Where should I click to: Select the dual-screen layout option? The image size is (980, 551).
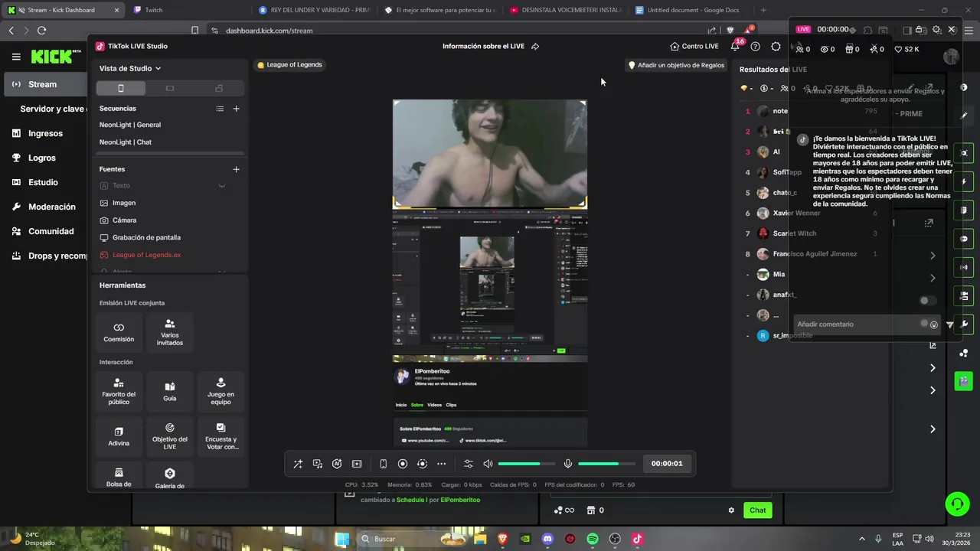pos(219,88)
